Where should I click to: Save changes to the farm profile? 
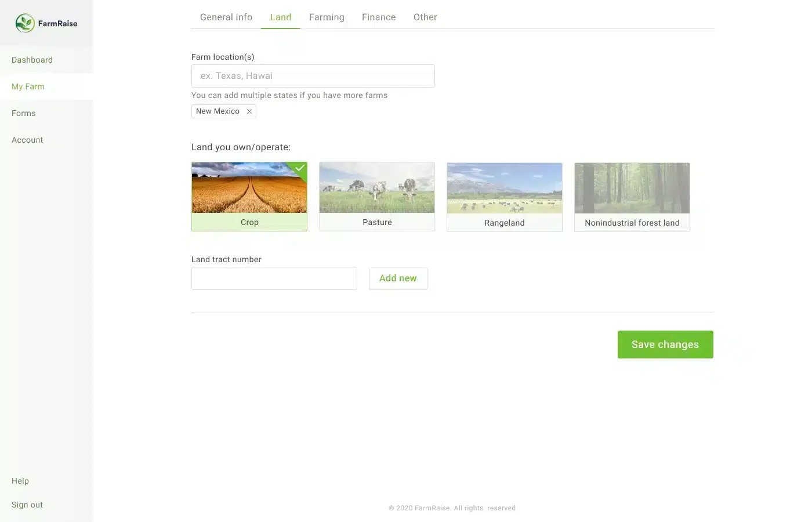[x=665, y=345]
